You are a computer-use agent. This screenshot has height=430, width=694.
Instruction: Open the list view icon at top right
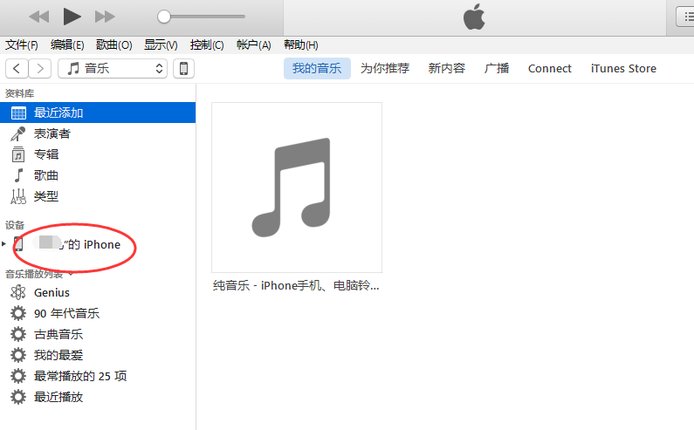tap(682, 17)
